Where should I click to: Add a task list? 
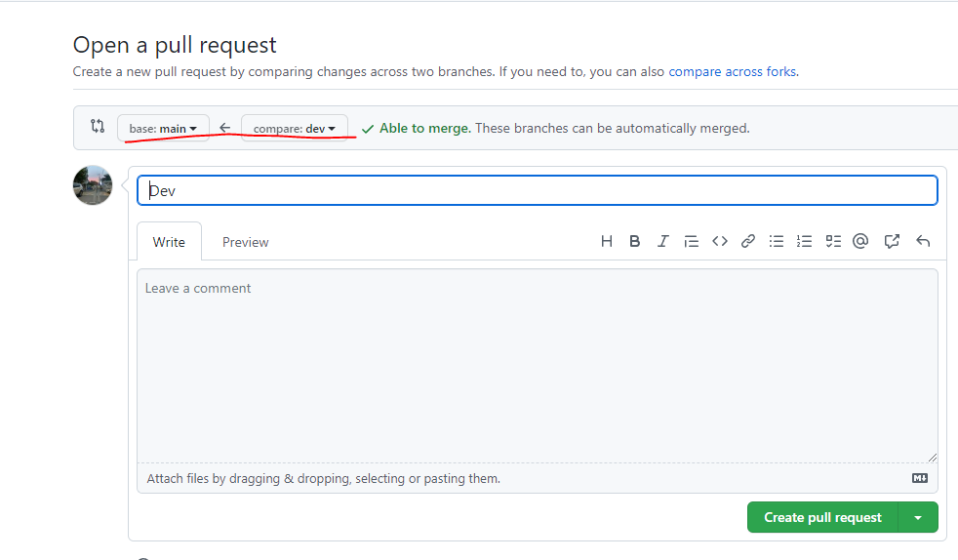pyautogui.click(x=833, y=241)
